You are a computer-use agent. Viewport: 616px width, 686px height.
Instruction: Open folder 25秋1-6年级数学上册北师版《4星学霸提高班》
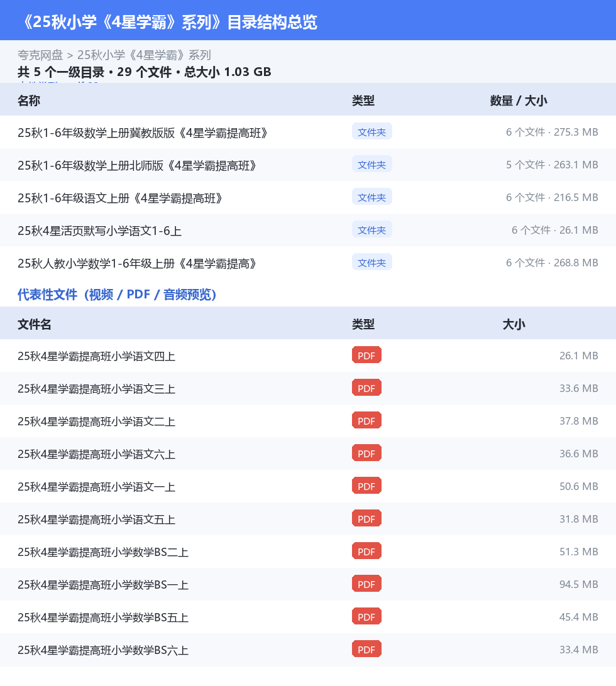pyautogui.click(x=136, y=165)
